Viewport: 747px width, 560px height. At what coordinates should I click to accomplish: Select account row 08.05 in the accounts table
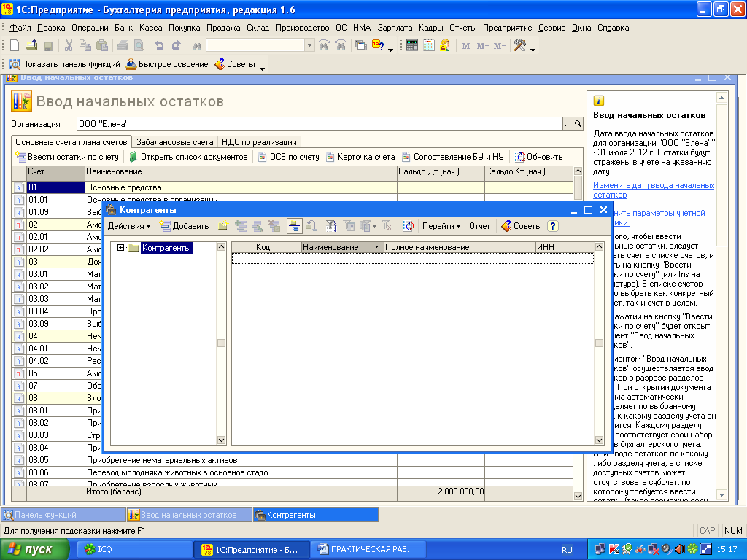(292, 460)
